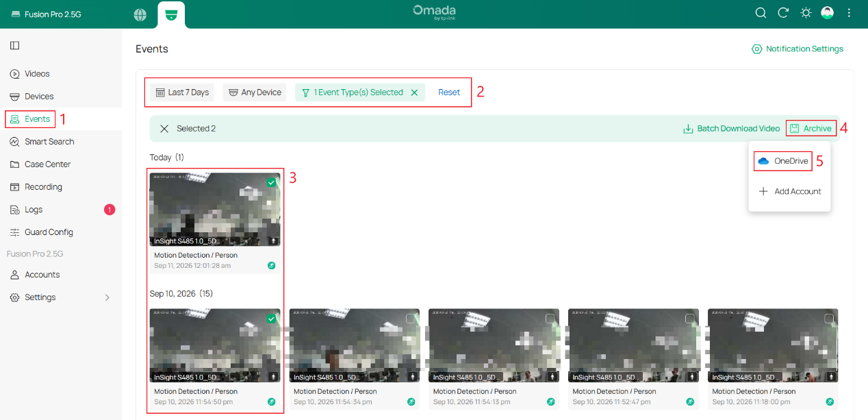
Task: Click Batch Download Video
Action: click(732, 129)
